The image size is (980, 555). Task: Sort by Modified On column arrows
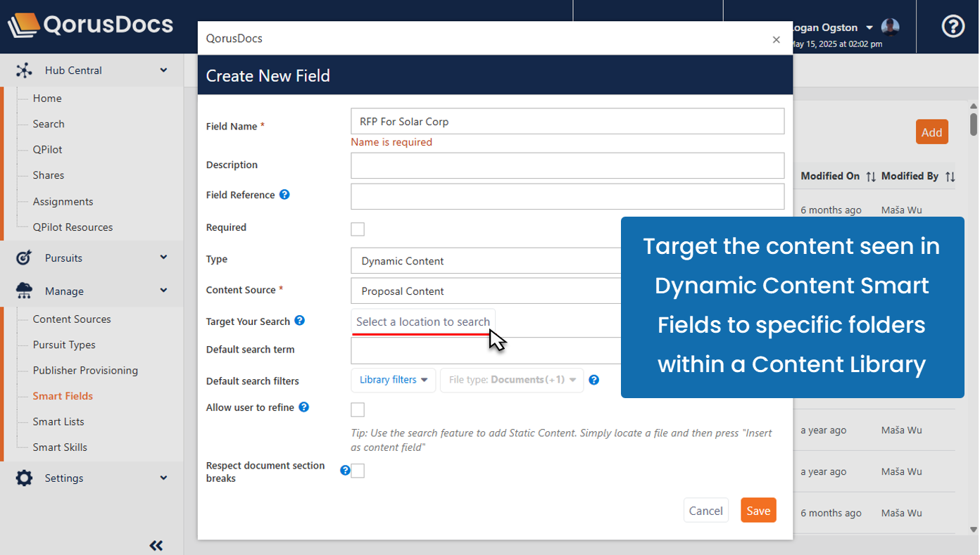coord(870,177)
